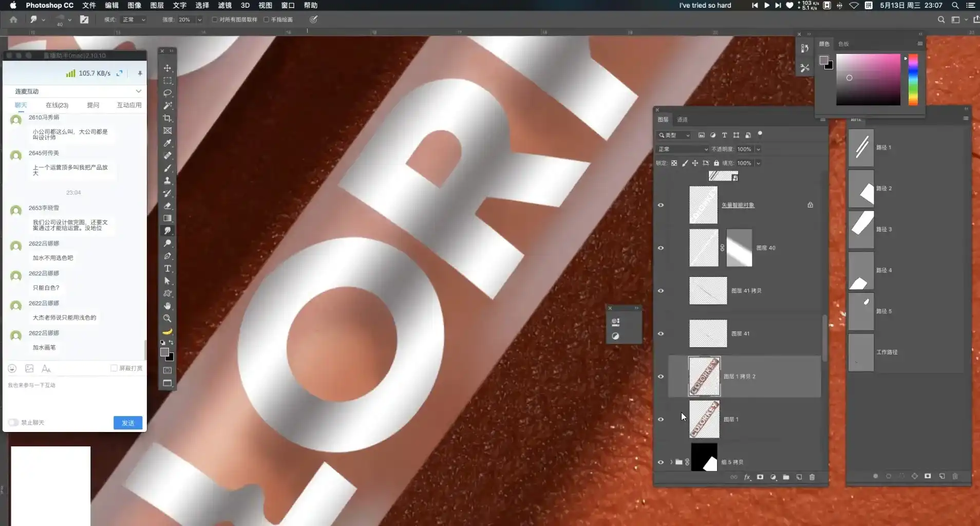Activate the Hand tool

click(167, 306)
